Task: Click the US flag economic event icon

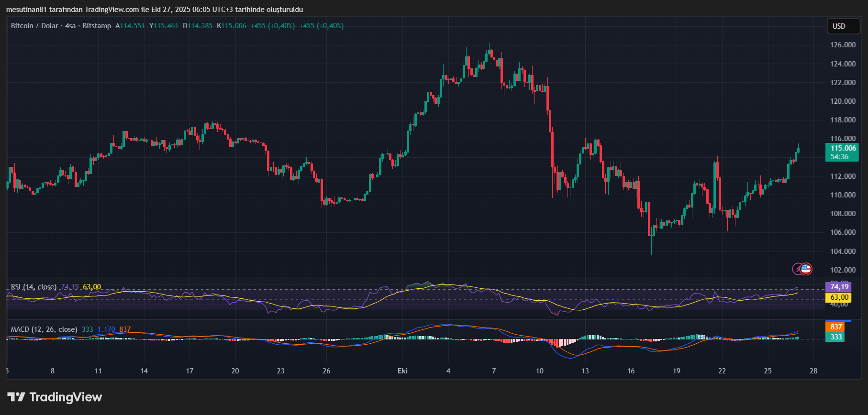Action: point(806,269)
